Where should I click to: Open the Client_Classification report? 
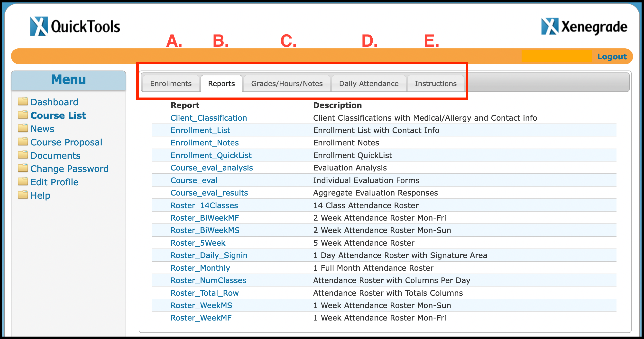pyautogui.click(x=209, y=118)
